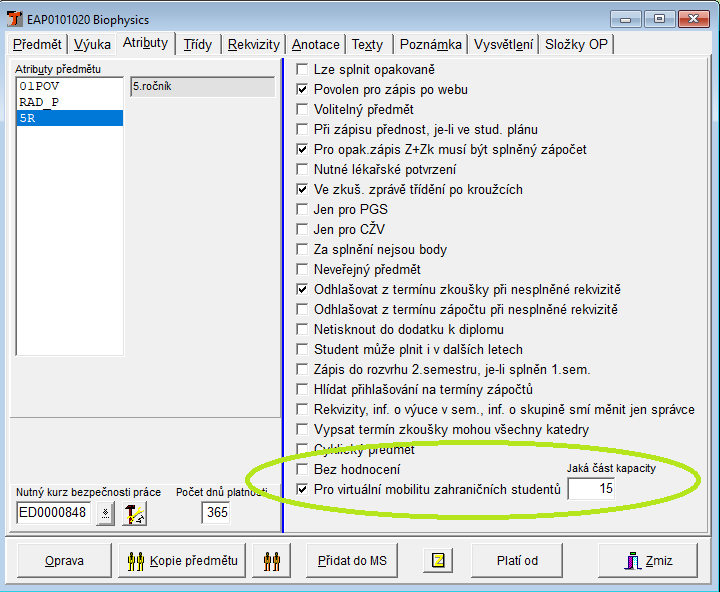The width and height of the screenshot is (720, 592).
Task: Click the Zmiz exit button
Action: click(647, 561)
